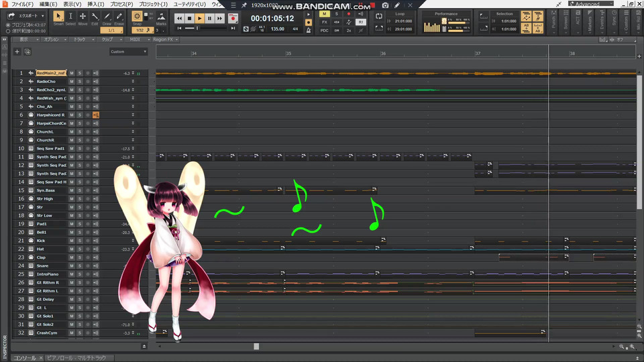Toggle the Snap to grid button

point(137,16)
